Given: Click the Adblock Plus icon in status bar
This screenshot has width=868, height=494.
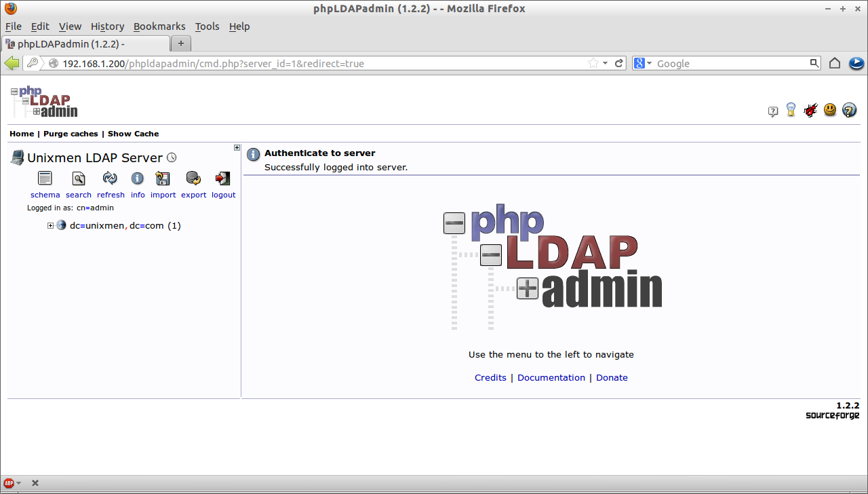Looking at the screenshot, I should (x=9, y=483).
